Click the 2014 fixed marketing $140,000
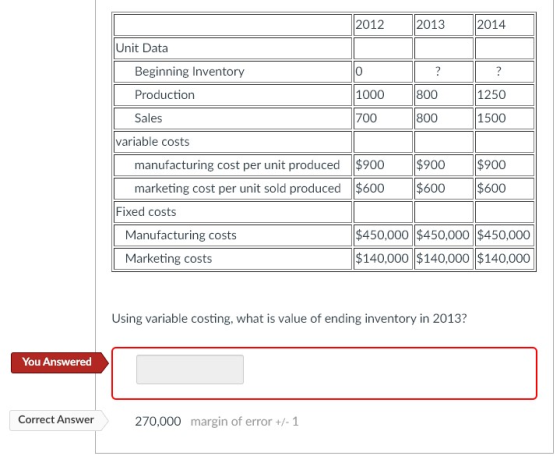 point(504,259)
